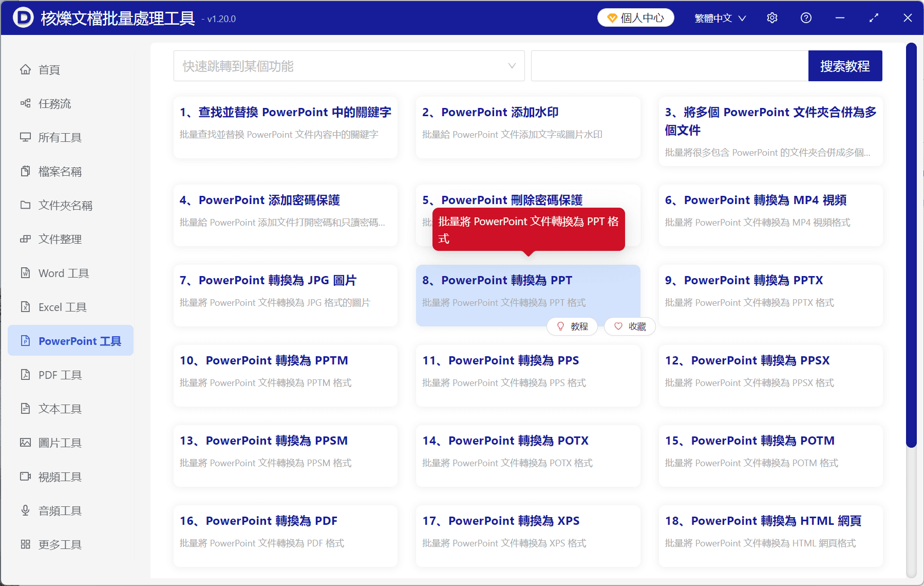924x586 pixels.
Task: Open the Excel 工具 section
Action: pyautogui.click(x=63, y=306)
